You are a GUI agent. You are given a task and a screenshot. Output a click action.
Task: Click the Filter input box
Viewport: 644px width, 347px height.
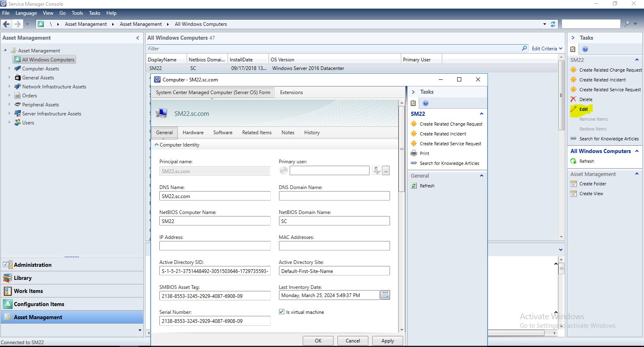[x=333, y=48]
